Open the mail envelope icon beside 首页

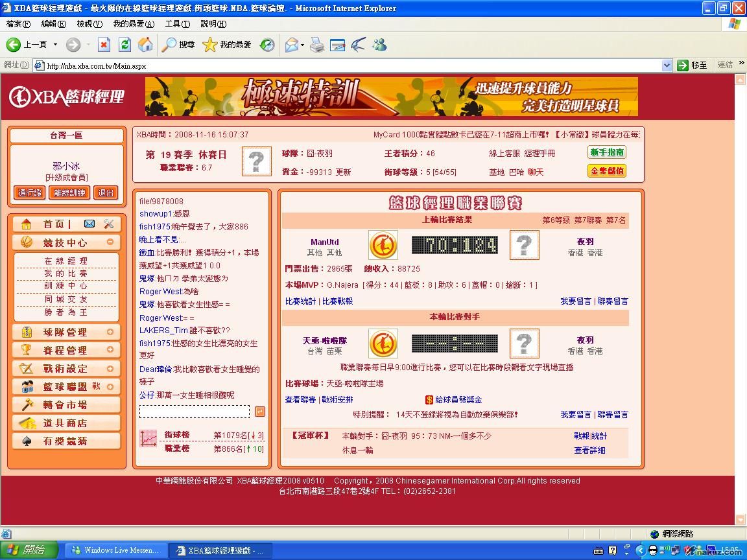click(89, 224)
